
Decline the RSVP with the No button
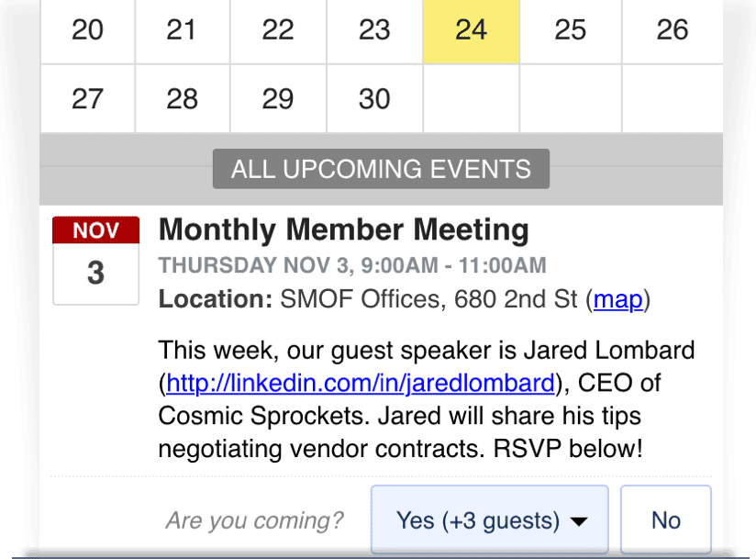[665, 520]
